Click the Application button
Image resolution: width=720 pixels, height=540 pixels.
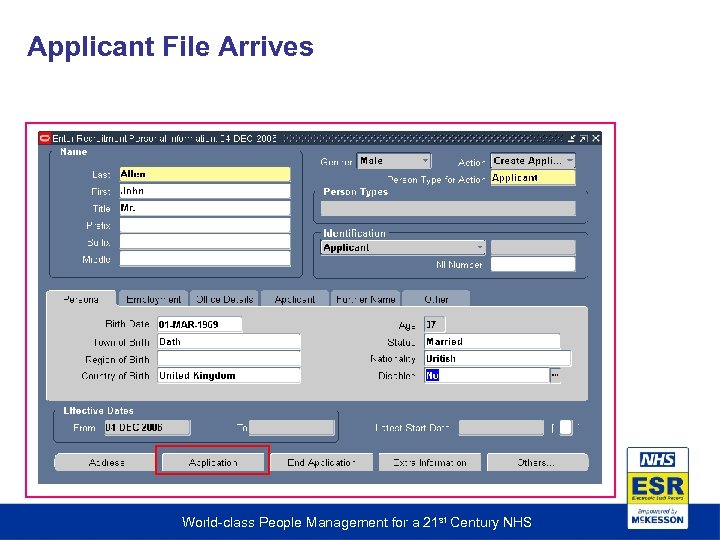click(213, 462)
